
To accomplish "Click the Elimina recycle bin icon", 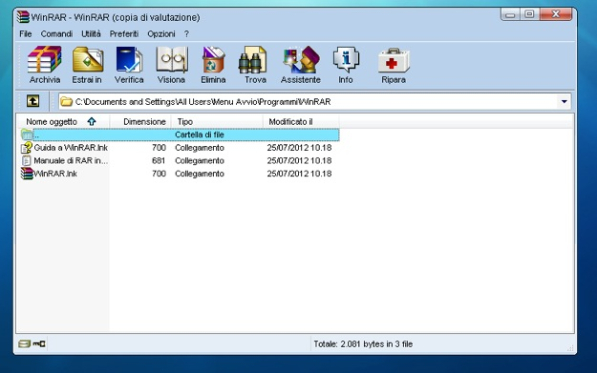I will (213, 59).
